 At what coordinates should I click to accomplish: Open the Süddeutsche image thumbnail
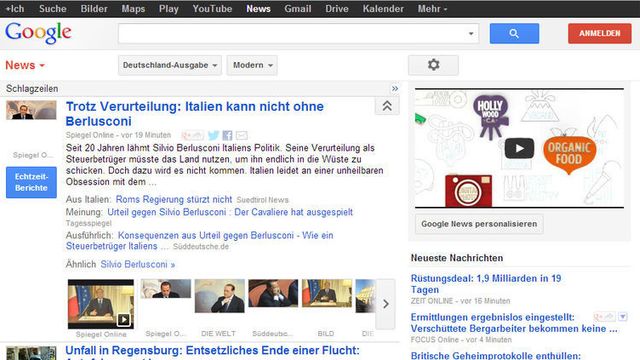[273, 293]
